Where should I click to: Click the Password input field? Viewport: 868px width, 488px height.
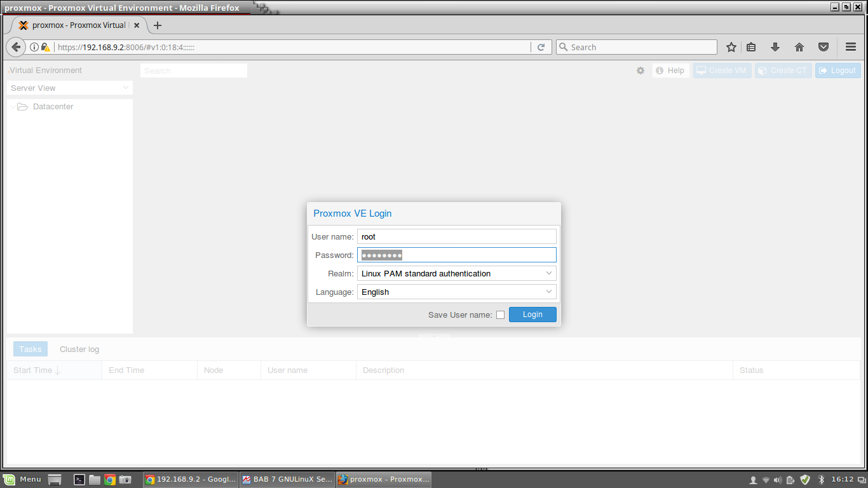pos(457,255)
